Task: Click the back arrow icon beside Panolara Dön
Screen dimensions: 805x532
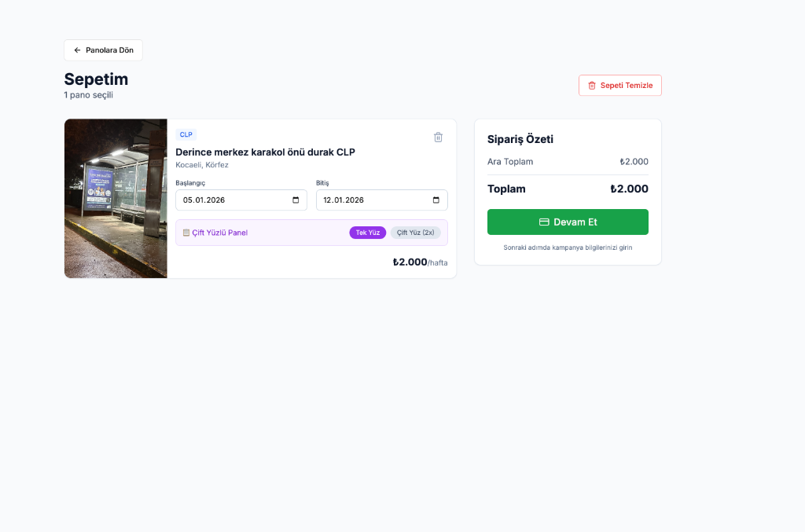Action: tap(77, 50)
